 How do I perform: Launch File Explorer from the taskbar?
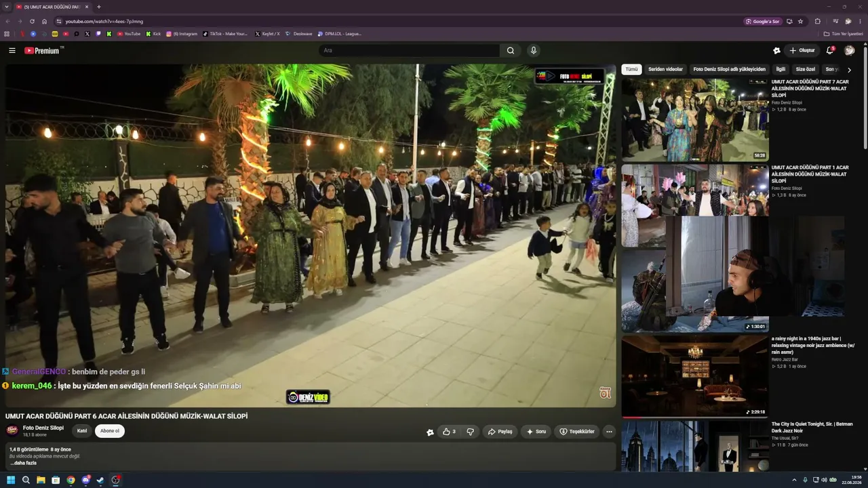coord(41,480)
